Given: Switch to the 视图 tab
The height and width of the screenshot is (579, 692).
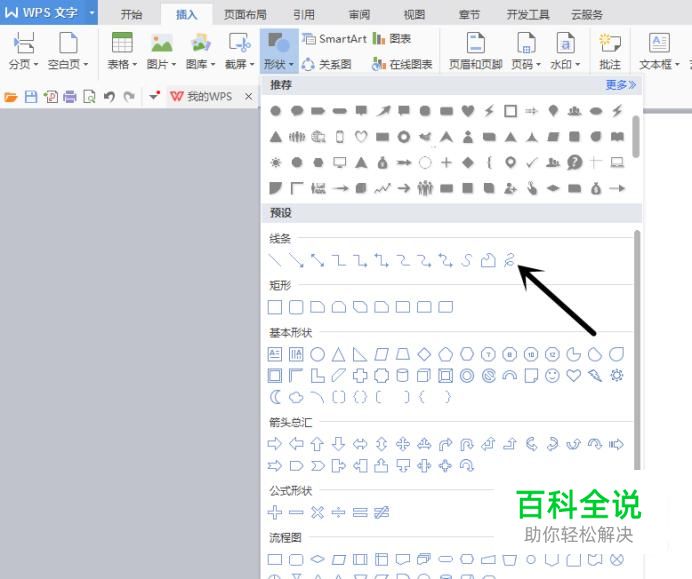Looking at the screenshot, I should pyautogui.click(x=414, y=15).
